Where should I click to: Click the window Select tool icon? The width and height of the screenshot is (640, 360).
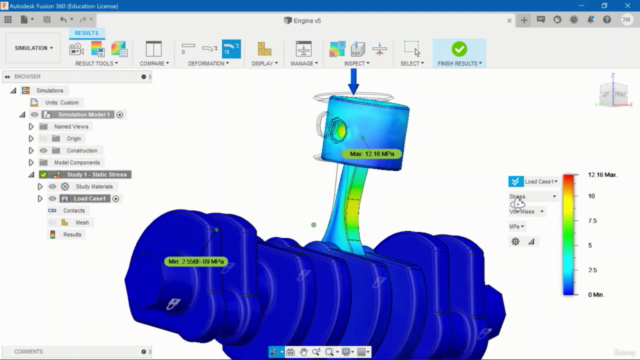412,49
